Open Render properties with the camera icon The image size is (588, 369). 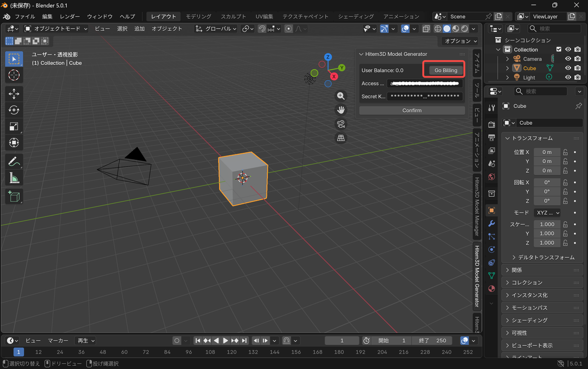pos(491,123)
